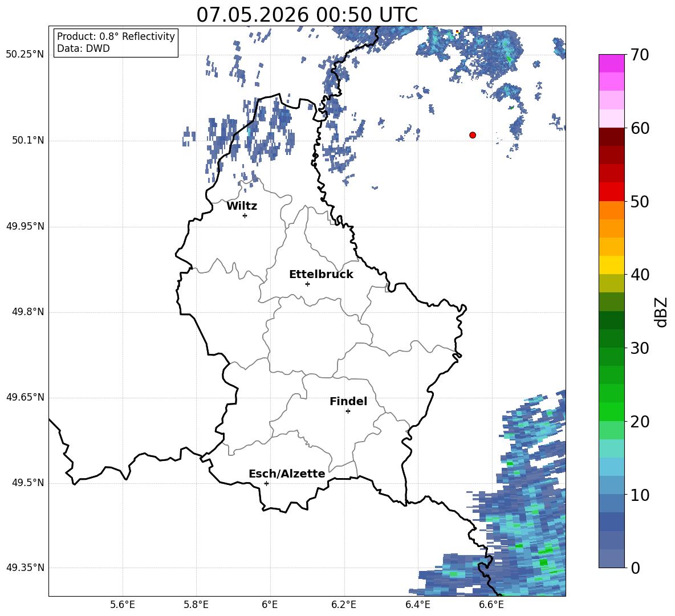Click the Data: DWD text
Viewport: 675px width, 616px height.
[x=83, y=48]
